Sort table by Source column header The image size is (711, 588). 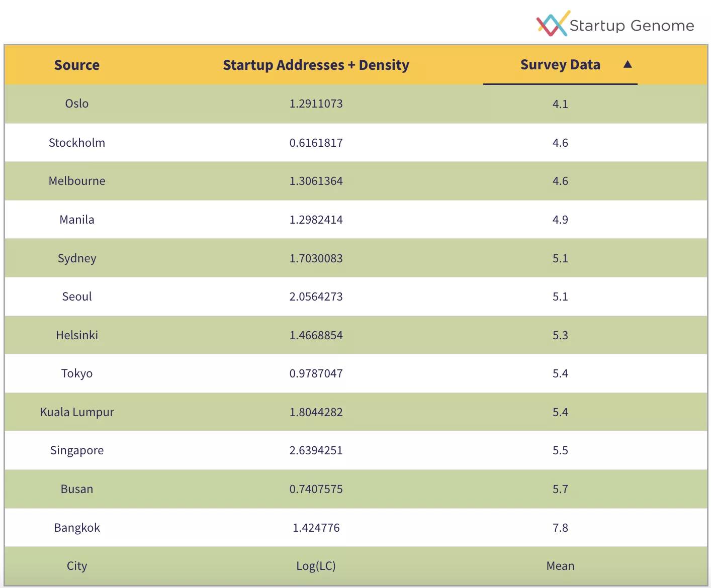pyautogui.click(x=77, y=65)
